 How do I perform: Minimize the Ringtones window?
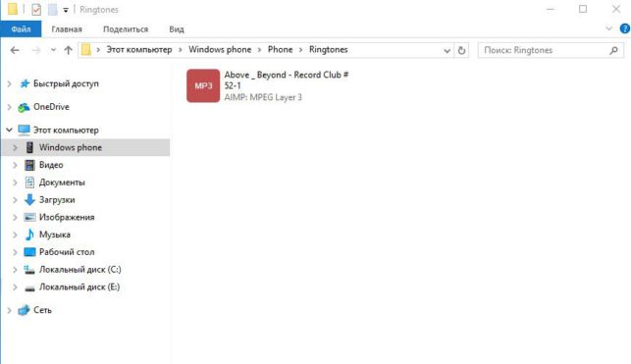[x=551, y=9]
